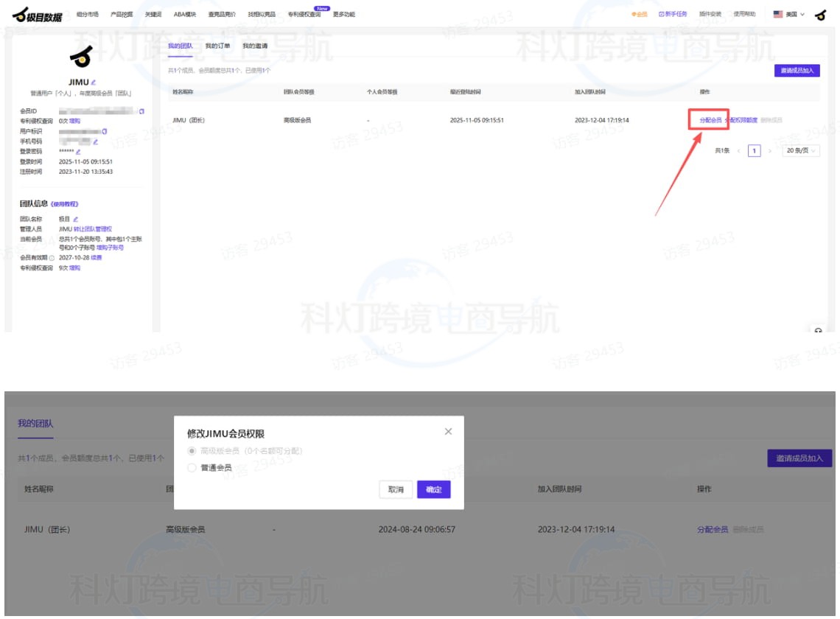The height and width of the screenshot is (619, 840).
Task: Edit the 团队名称 team name
Action: click(76, 219)
